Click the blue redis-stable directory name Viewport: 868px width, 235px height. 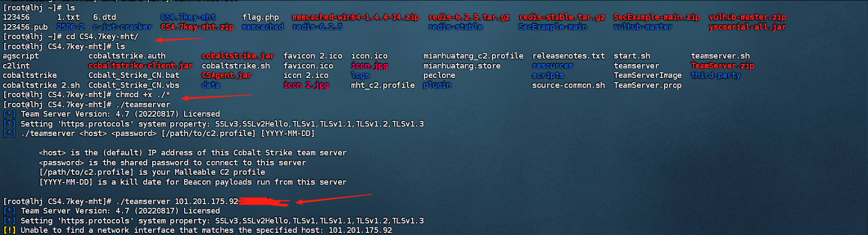tap(455, 27)
